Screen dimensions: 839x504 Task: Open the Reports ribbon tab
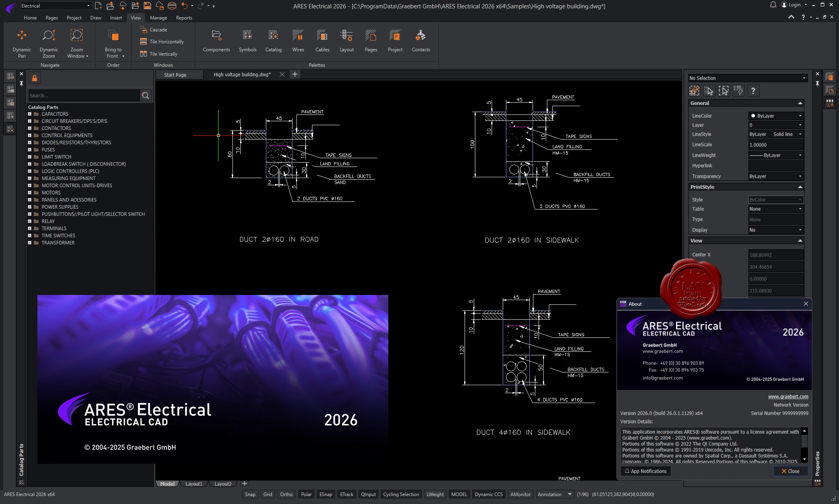pos(184,17)
